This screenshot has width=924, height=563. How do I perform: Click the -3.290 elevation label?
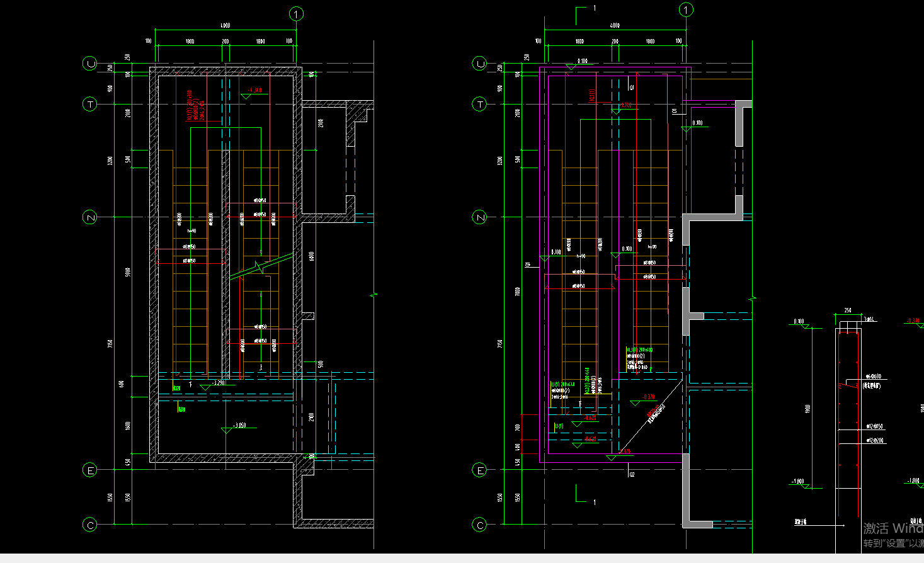[x=217, y=383]
